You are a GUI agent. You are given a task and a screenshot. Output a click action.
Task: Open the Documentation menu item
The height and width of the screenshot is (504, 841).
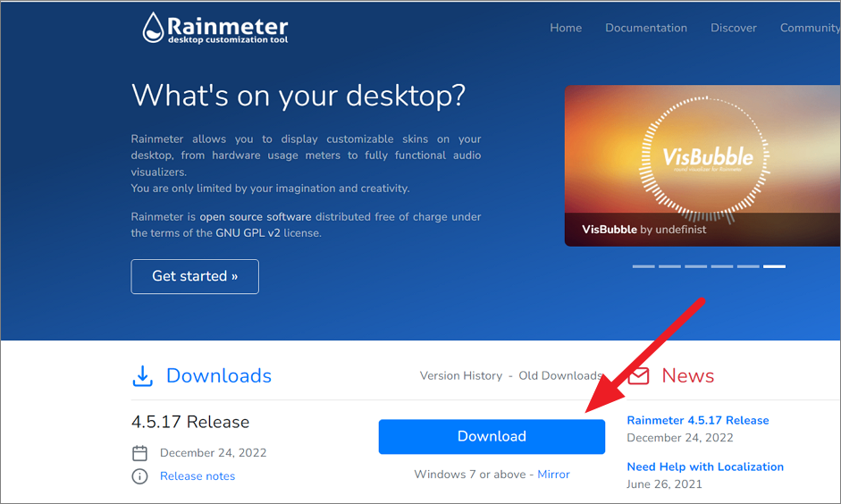coord(646,28)
